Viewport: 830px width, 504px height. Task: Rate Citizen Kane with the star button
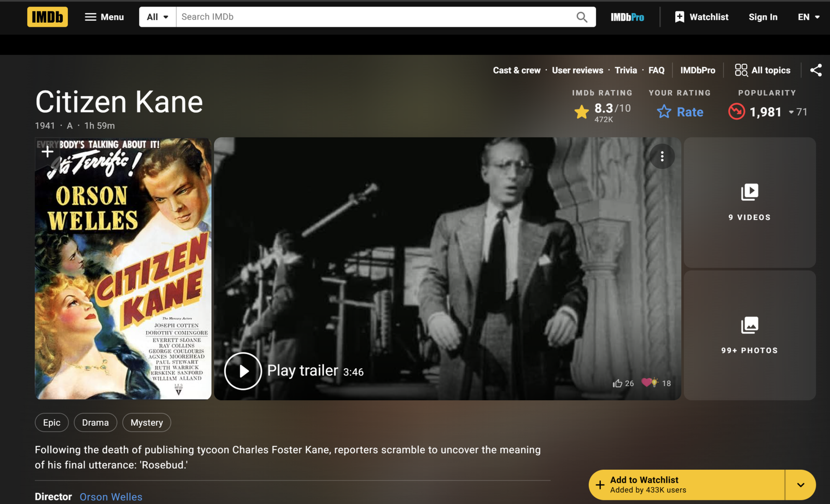click(680, 112)
